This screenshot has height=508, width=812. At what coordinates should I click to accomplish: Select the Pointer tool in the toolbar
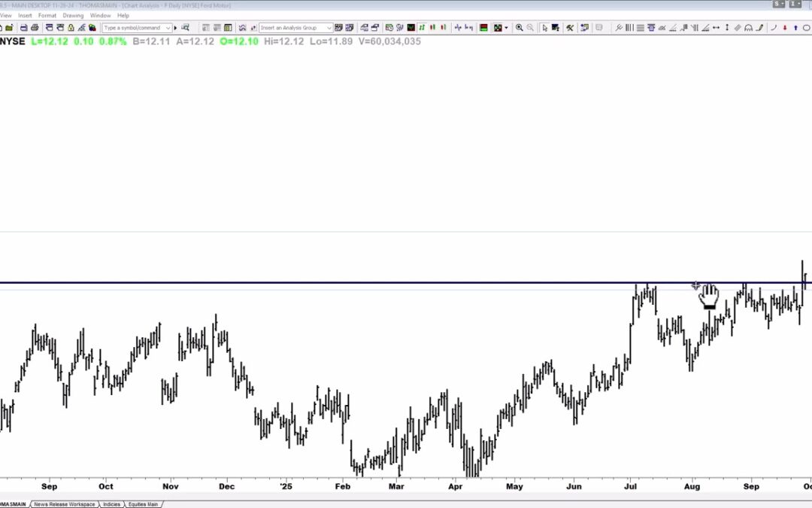545,28
